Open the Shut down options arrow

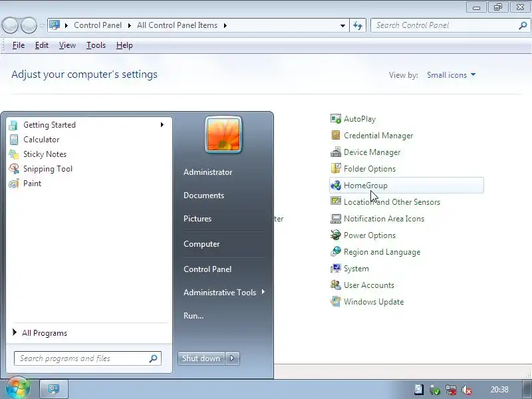pyautogui.click(x=232, y=358)
